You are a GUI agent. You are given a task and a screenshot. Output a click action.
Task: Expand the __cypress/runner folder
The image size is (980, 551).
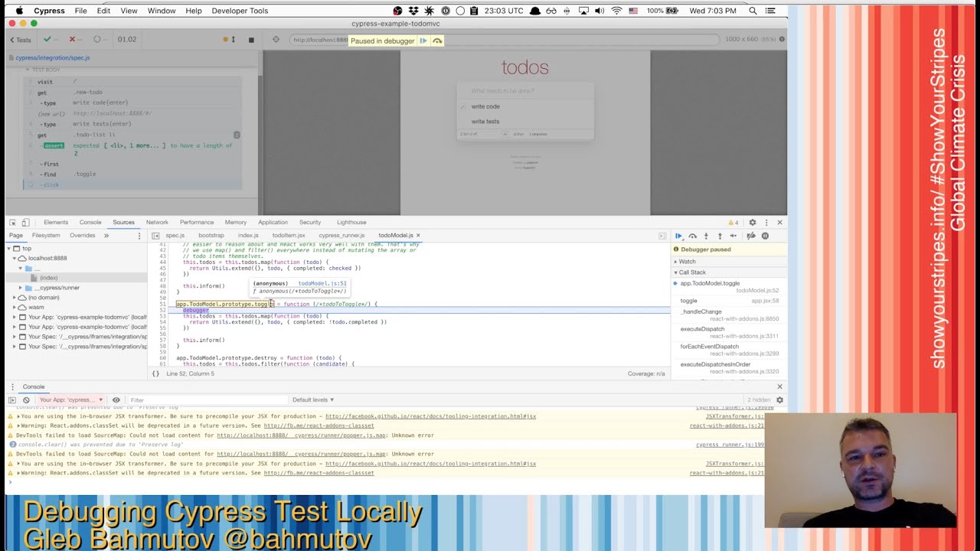tap(20, 288)
